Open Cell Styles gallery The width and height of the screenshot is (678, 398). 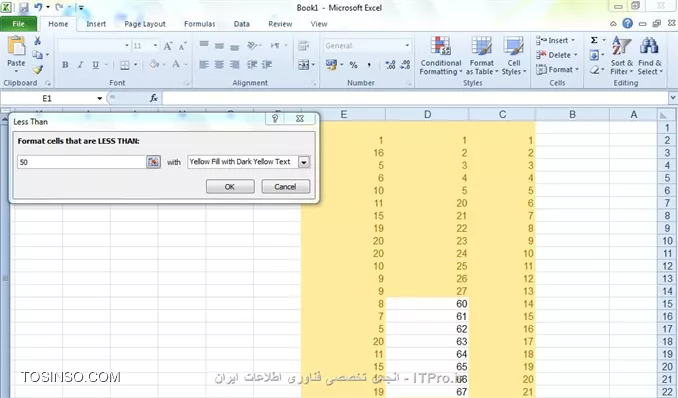[514, 56]
